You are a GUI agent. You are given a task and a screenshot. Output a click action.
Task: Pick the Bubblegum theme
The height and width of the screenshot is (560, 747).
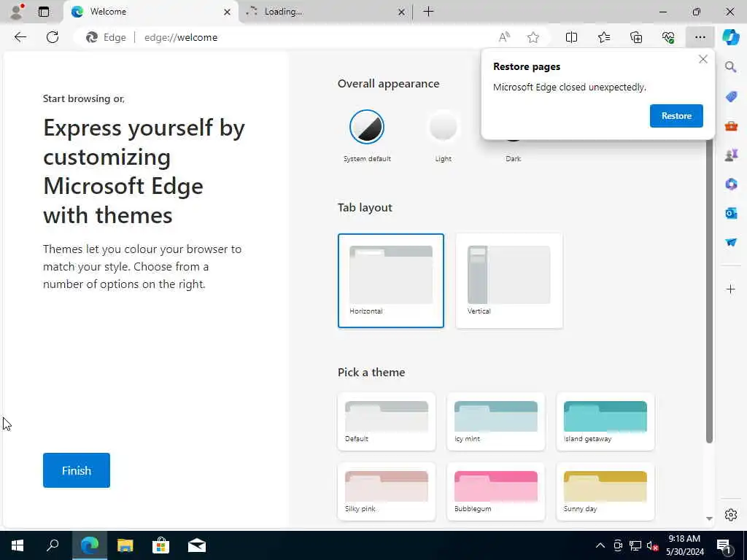coord(495,491)
